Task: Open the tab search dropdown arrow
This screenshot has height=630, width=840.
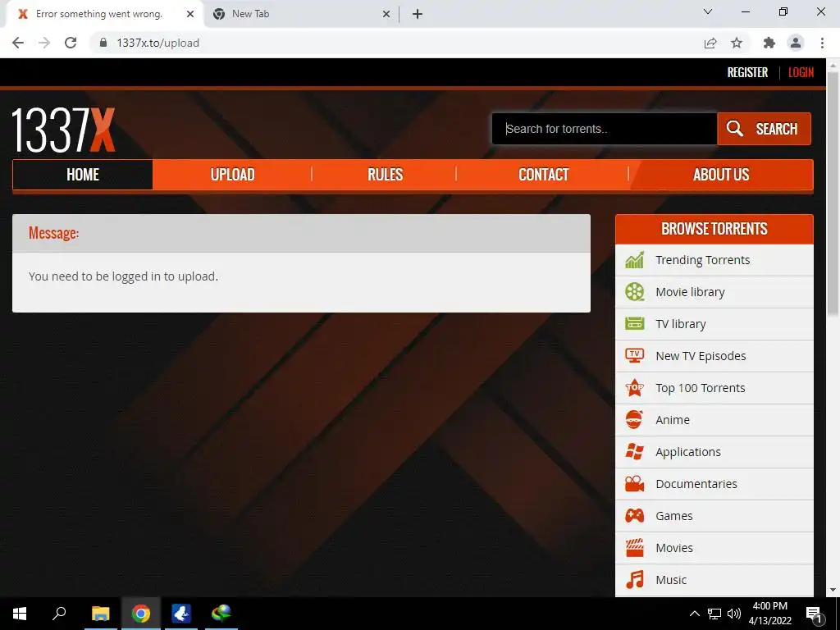Action: [708, 11]
